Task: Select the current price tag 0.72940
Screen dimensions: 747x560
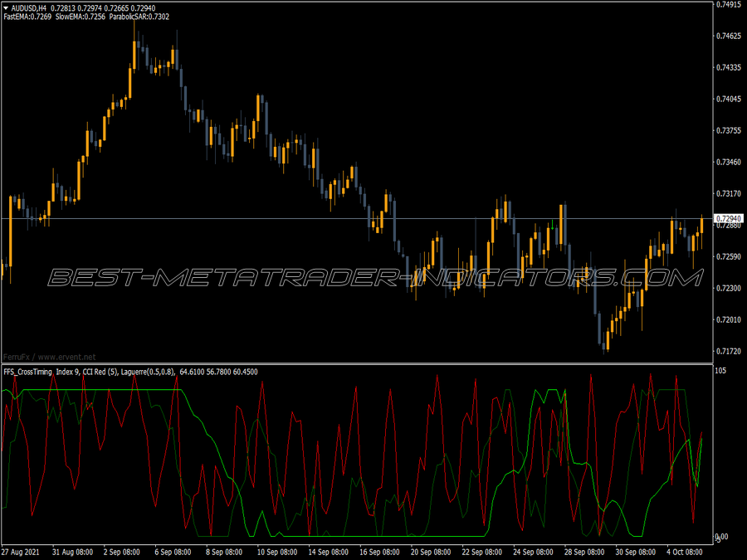Action: click(x=729, y=218)
